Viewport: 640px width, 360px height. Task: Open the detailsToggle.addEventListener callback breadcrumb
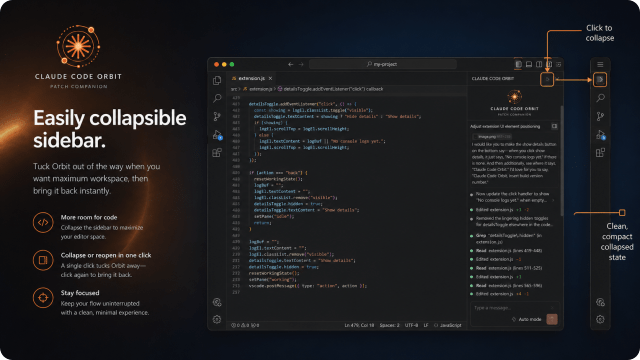click(331, 89)
